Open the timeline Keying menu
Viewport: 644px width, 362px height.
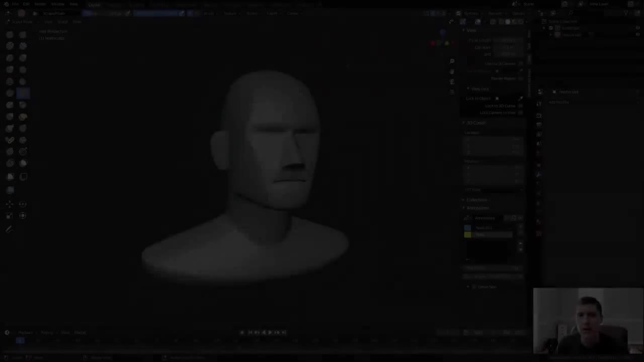[x=47, y=332]
